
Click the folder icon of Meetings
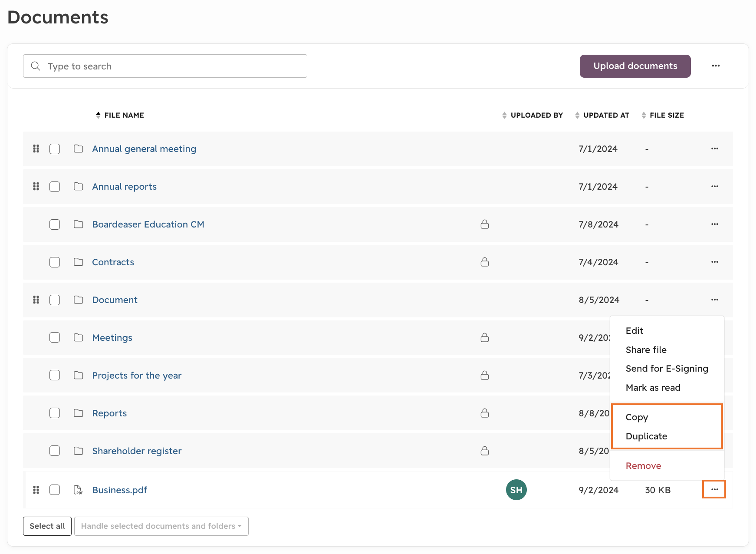79,338
